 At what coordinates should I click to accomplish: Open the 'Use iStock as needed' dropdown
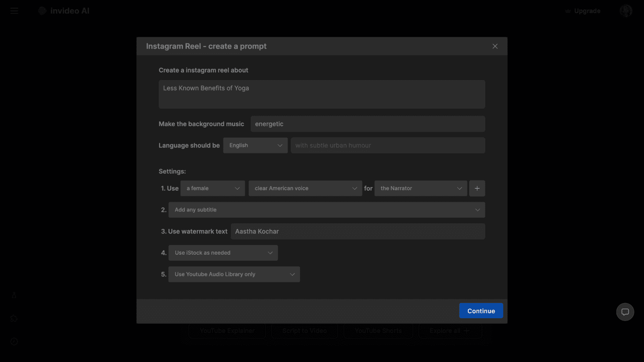pos(223,253)
